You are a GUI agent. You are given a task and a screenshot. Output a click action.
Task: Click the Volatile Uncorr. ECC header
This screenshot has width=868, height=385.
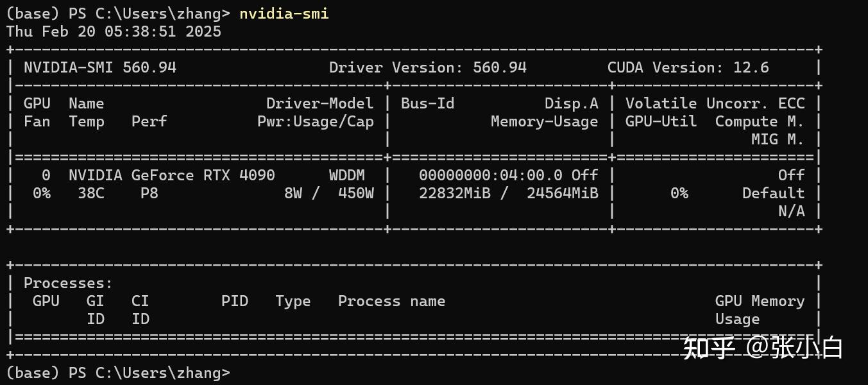tap(715, 103)
